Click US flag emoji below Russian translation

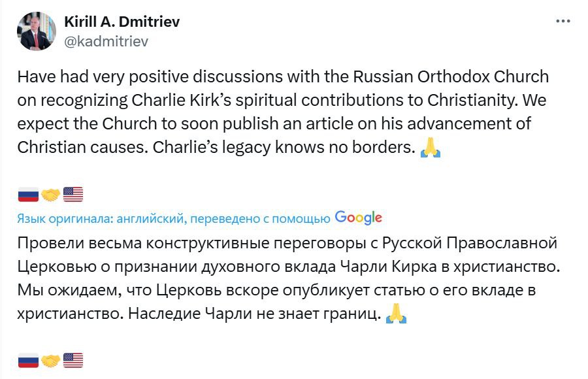[73, 361]
